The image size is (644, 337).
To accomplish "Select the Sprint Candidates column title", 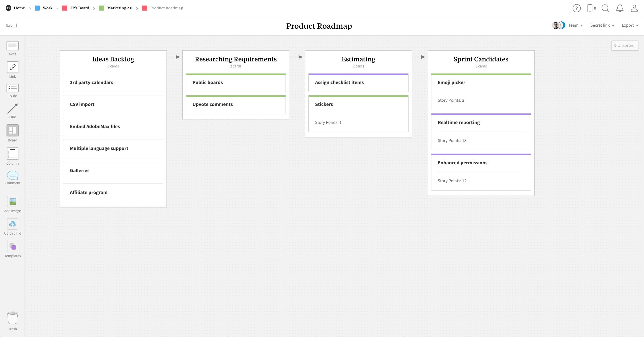I will (x=481, y=59).
